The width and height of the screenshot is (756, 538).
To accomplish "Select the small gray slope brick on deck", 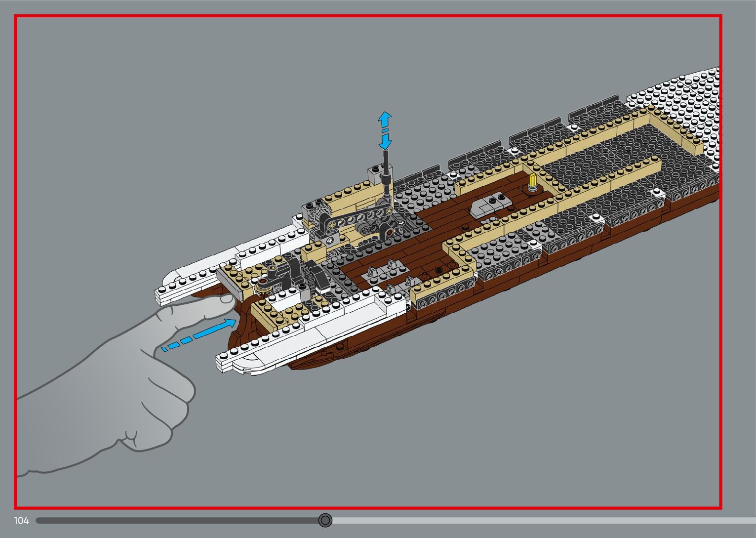I will click(486, 206).
